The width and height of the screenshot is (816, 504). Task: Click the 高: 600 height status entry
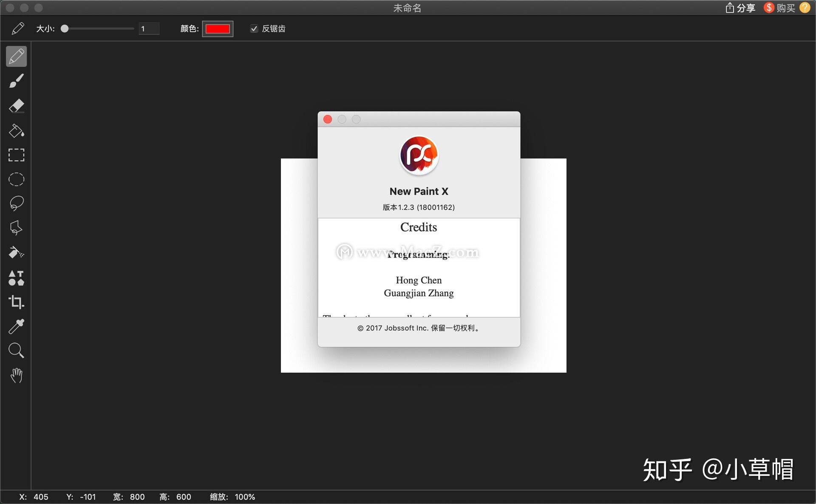pyautogui.click(x=175, y=497)
